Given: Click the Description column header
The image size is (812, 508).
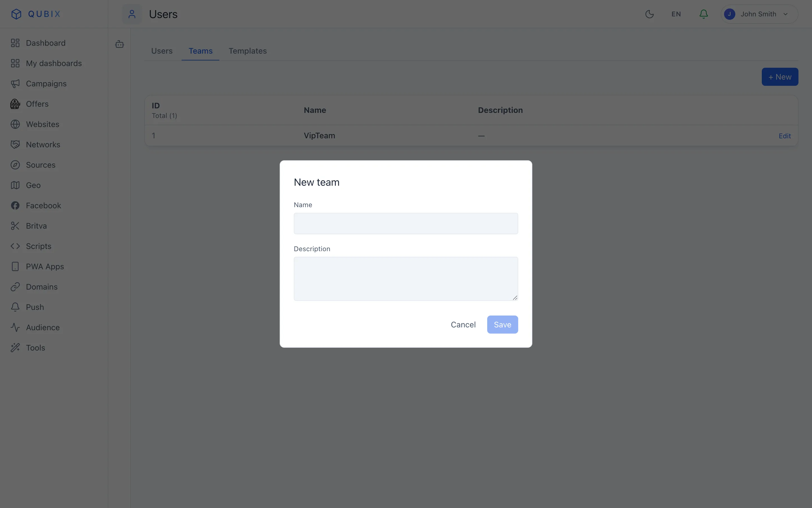Looking at the screenshot, I should pos(500,110).
